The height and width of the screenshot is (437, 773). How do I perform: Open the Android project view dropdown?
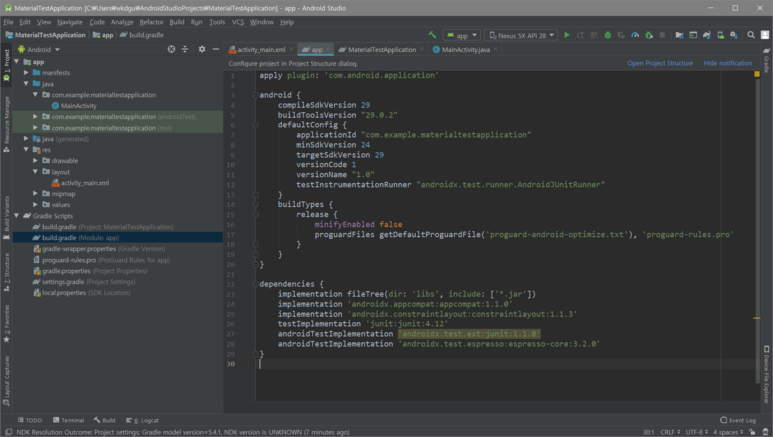pos(39,49)
